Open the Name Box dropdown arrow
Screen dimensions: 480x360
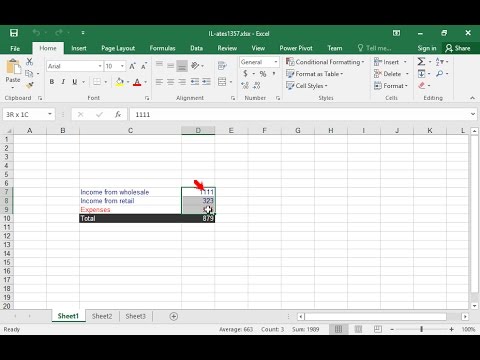tap(50, 114)
